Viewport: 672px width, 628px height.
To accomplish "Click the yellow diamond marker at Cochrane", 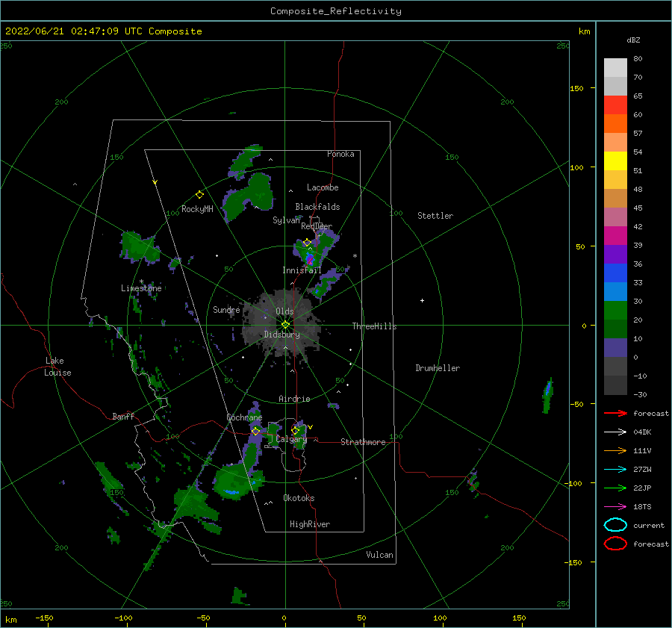I will point(256,431).
